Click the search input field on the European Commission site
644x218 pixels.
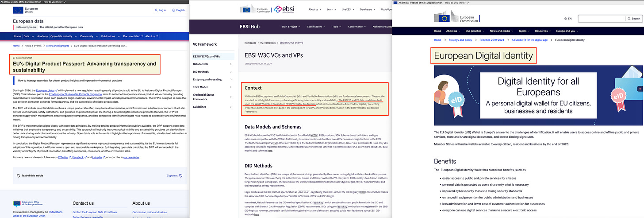[601, 19]
